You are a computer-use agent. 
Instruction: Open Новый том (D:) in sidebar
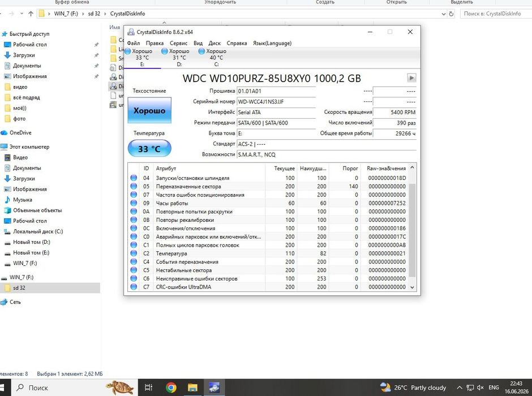pyautogui.click(x=32, y=242)
